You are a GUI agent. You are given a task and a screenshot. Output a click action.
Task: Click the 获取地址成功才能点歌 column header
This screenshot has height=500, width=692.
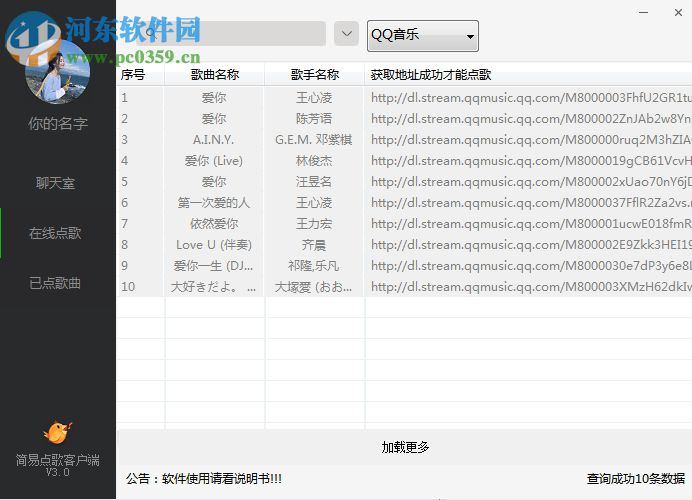pyautogui.click(x=431, y=75)
